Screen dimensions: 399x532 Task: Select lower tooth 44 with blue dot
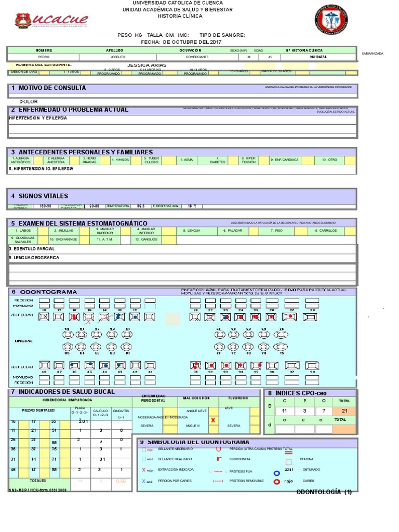tap(105, 365)
